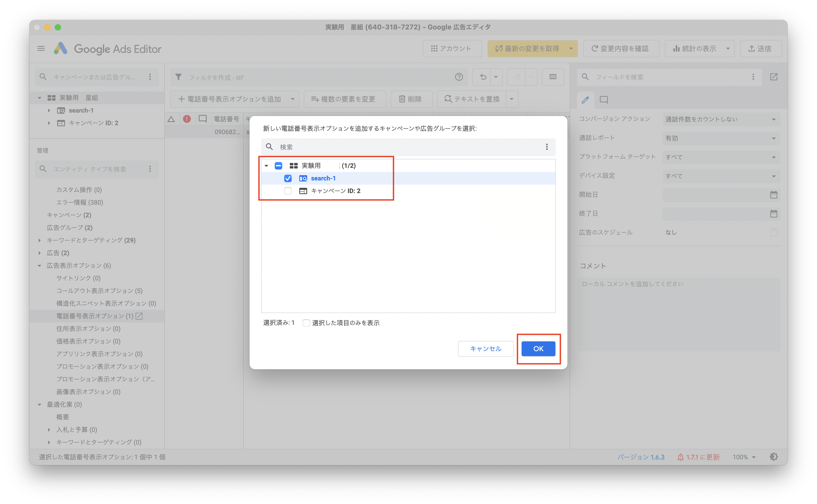817x504 pixels.
Task: Collapse the 実験用 account tree in dialog
Action: 266,166
